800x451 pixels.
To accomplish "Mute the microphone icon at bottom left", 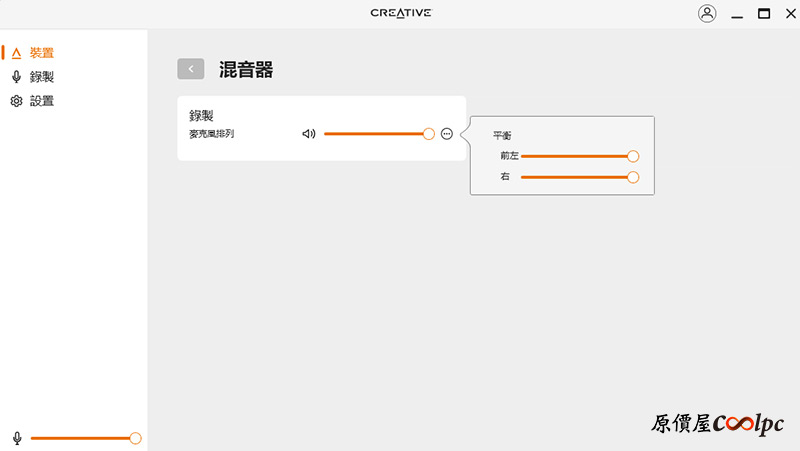I will [x=17, y=438].
